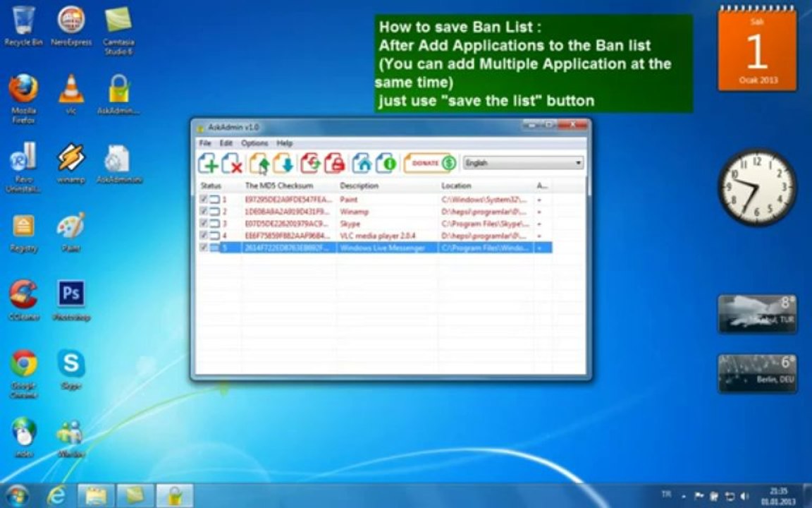Select the 'Windows Live Messenger' cell
The width and height of the screenshot is (812, 508).
point(382,248)
